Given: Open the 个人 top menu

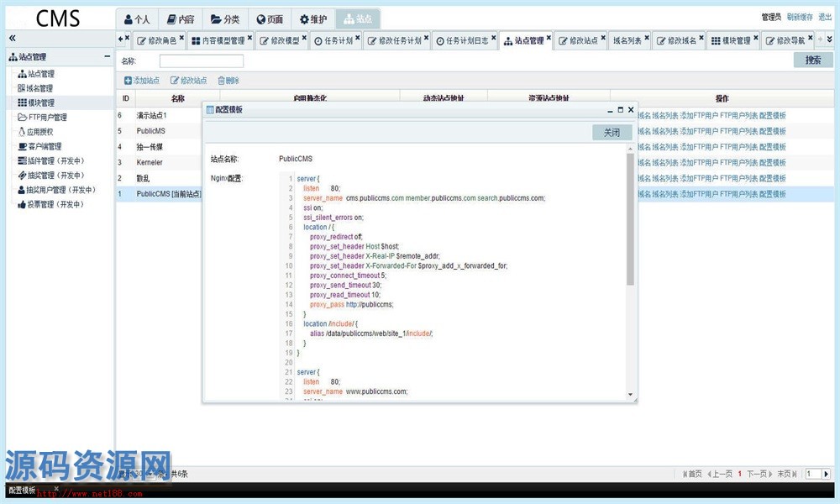Looking at the screenshot, I should 137,19.
